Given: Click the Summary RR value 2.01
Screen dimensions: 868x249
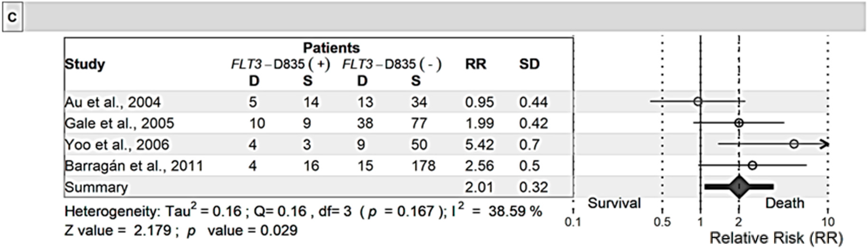Looking at the screenshot, I should (x=479, y=187).
